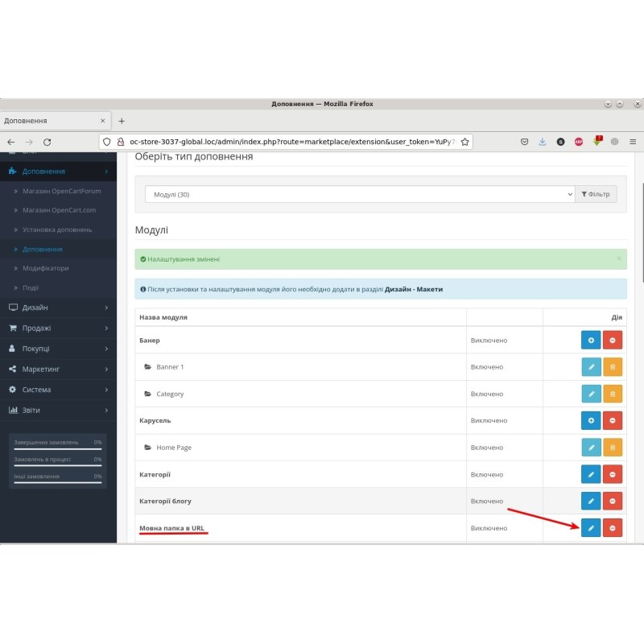Delete "Banner 1" with the trash icon
Image resolution: width=644 pixels, height=644 pixels.
click(x=613, y=366)
